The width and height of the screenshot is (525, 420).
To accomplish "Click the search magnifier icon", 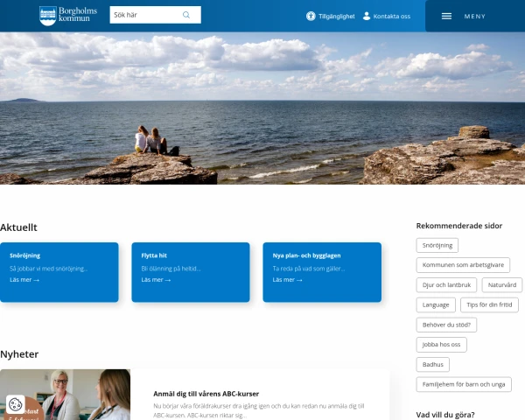I will click(186, 15).
